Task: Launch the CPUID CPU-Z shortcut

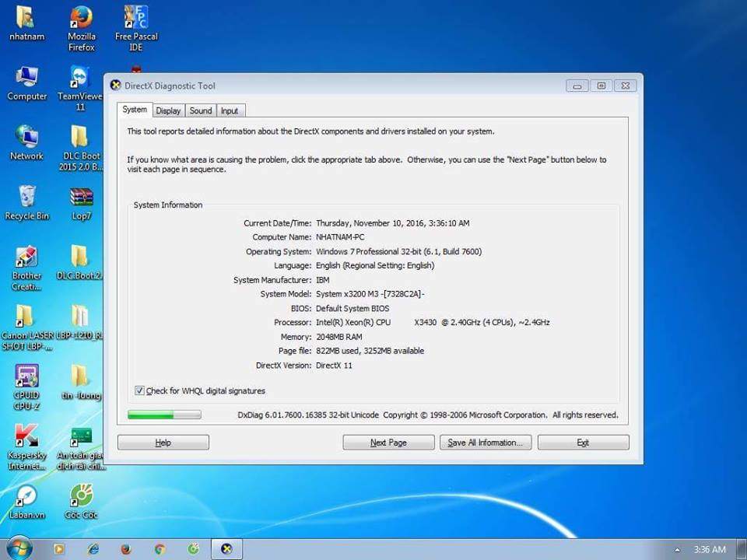Action: point(26,387)
